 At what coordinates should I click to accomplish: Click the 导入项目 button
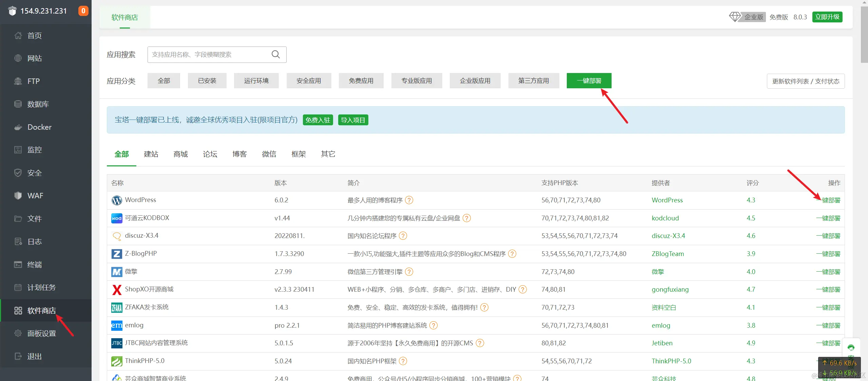(x=353, y=120)
